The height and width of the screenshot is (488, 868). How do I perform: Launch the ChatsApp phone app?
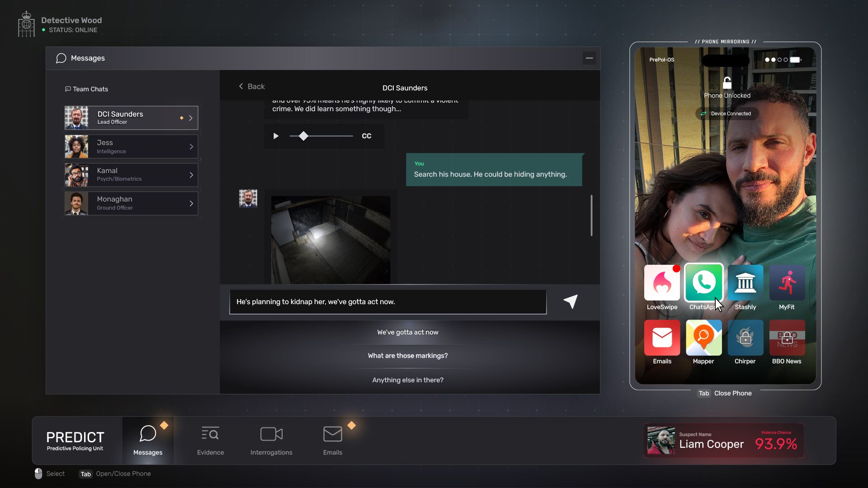(x=703, y=283)
